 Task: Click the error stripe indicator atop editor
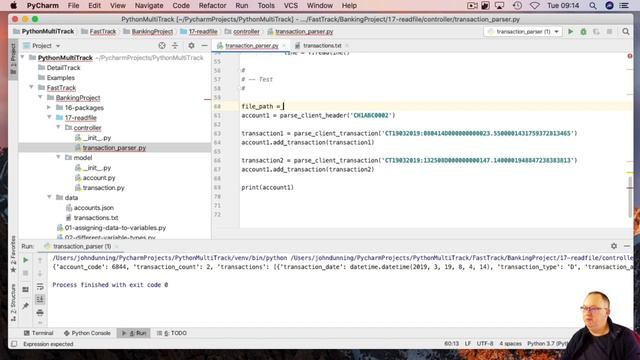(630, 56)
